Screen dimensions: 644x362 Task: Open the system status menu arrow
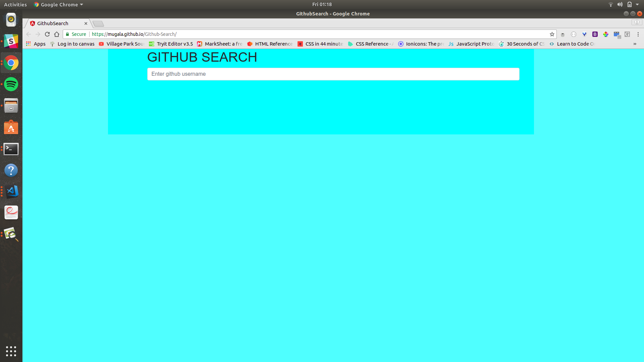click(x=637, y=5)
